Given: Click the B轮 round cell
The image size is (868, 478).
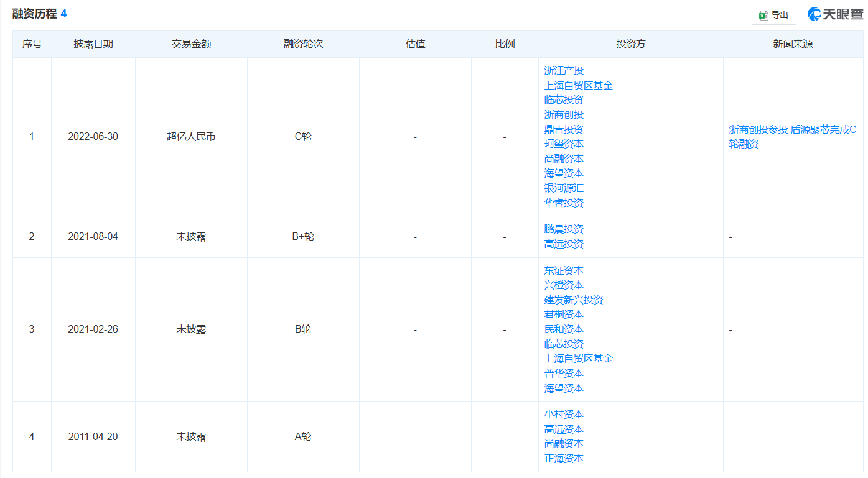Looking at the screenshot, I should [303, 329].
